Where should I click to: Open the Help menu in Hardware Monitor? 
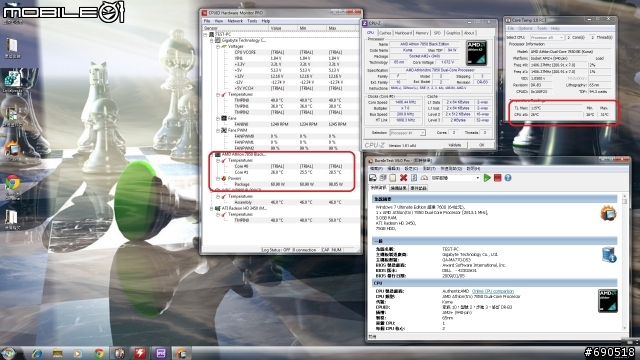tap(266, 21)
